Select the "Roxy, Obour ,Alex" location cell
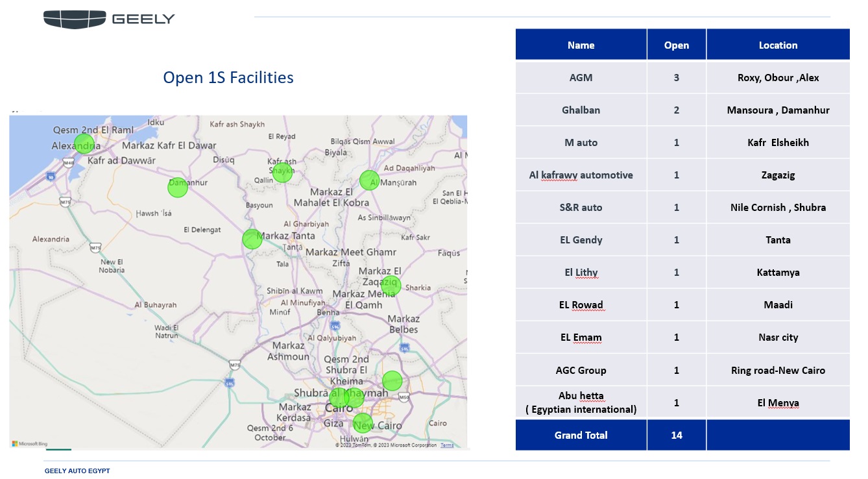868x479 pixels. point(778,77)
